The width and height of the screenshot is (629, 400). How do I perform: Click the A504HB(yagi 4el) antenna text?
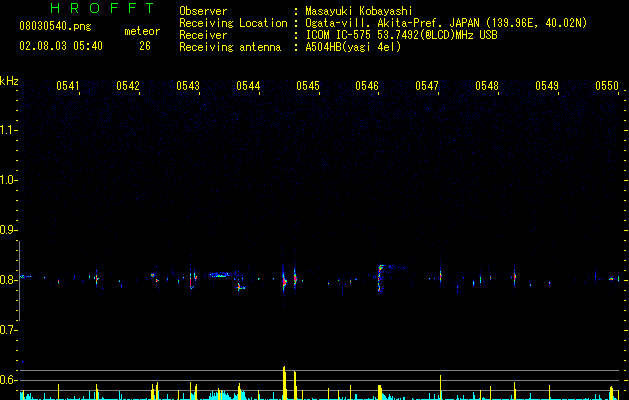(353, 47)
